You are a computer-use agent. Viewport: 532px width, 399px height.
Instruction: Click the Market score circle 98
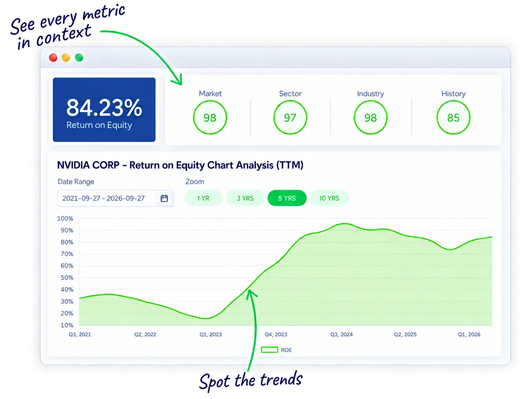click(x=210, y=118)
